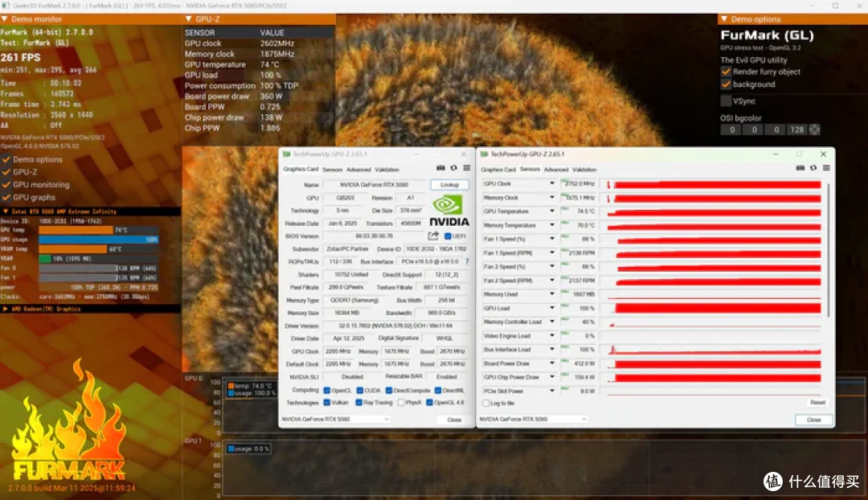The height and width of the screenshot is (500, 868).
Task: Switch to Advanced tab in Sensors window
Action: (556, 170)
